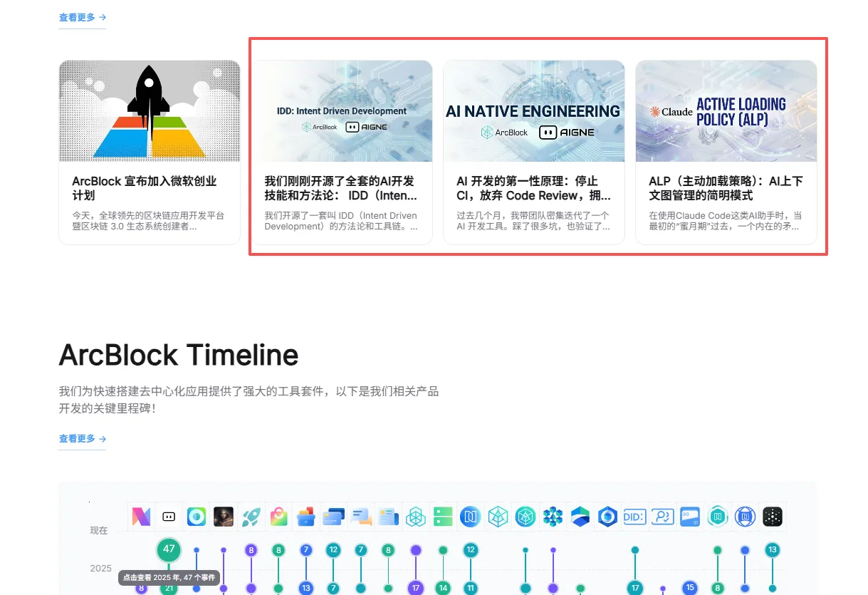
Task: Click the blue hexagon cluster icon
Action: [553, 517]
